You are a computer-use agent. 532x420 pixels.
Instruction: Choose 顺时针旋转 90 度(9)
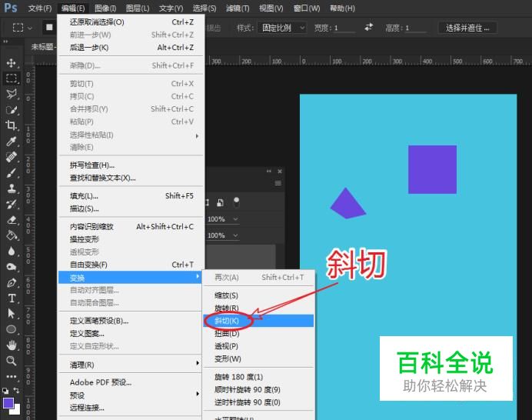[258, 389]
